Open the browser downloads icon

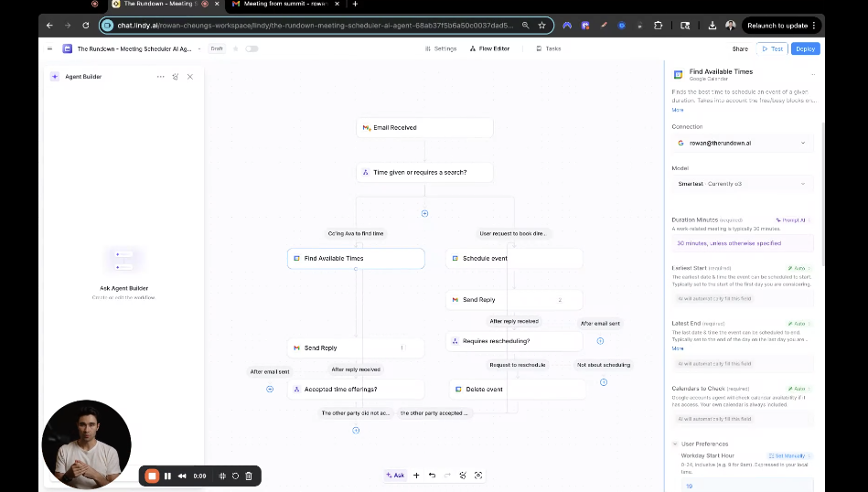(x=712, y=26)
